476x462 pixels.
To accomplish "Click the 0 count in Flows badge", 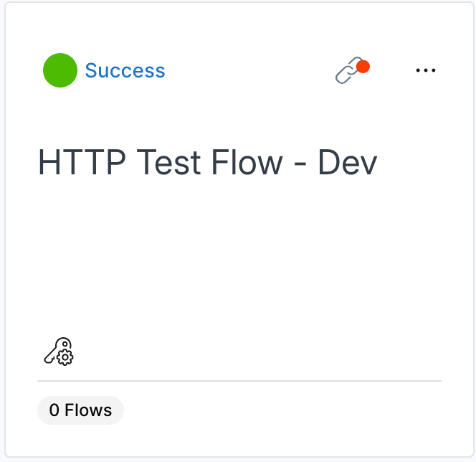I will pyautogui.click(x=54, y=410).
